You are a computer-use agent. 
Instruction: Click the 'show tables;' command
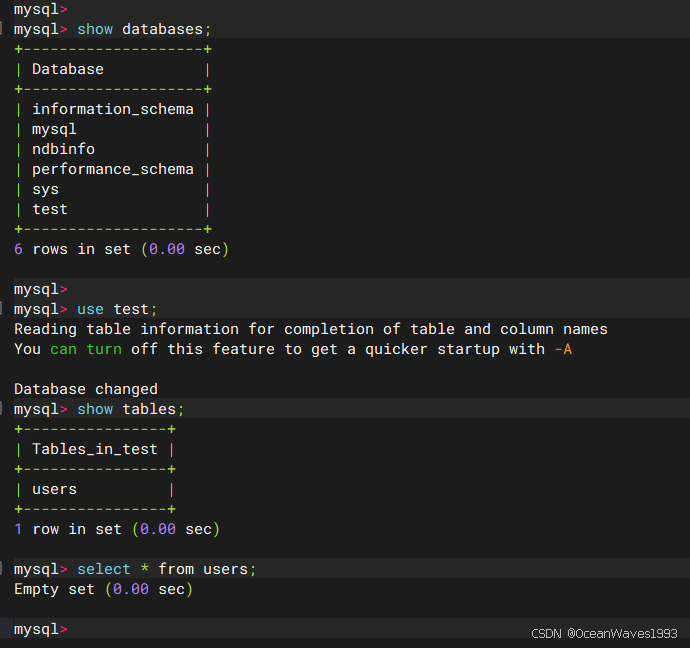(x=131, y=409)
